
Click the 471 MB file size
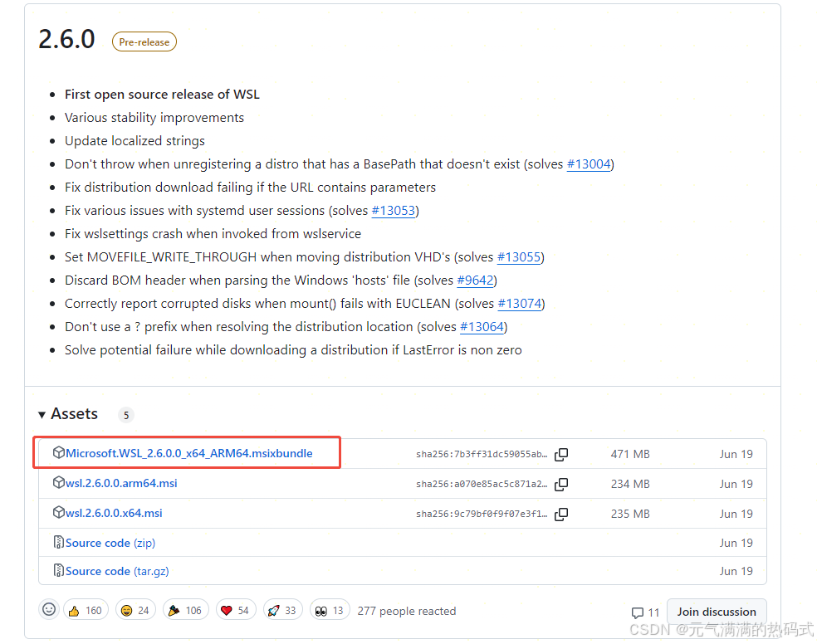630,454
